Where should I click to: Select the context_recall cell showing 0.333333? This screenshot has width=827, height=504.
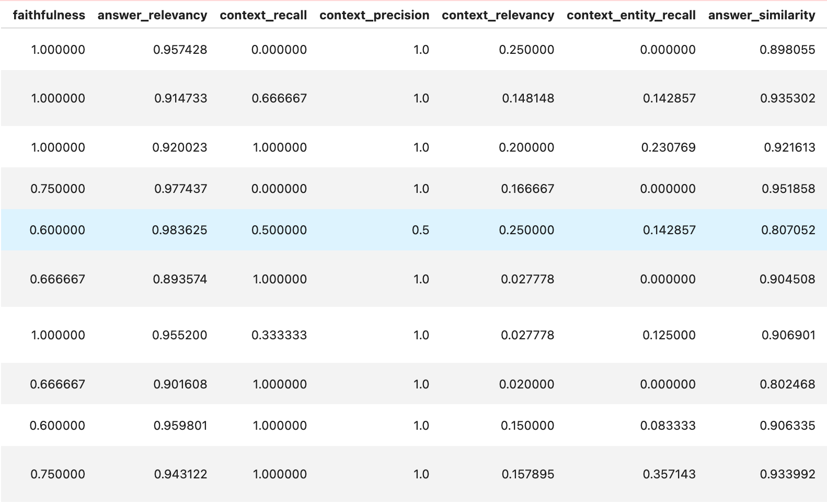coord(279,335)
